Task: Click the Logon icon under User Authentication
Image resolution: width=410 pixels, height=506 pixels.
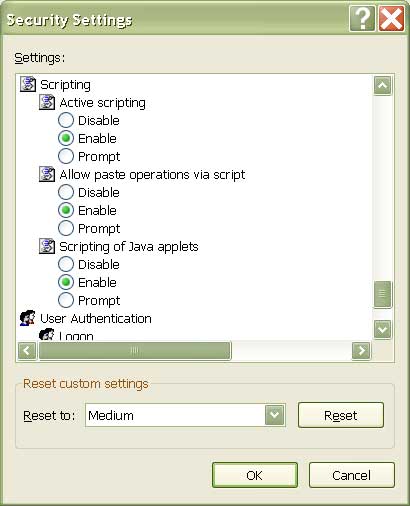Action: coord(47,334)
